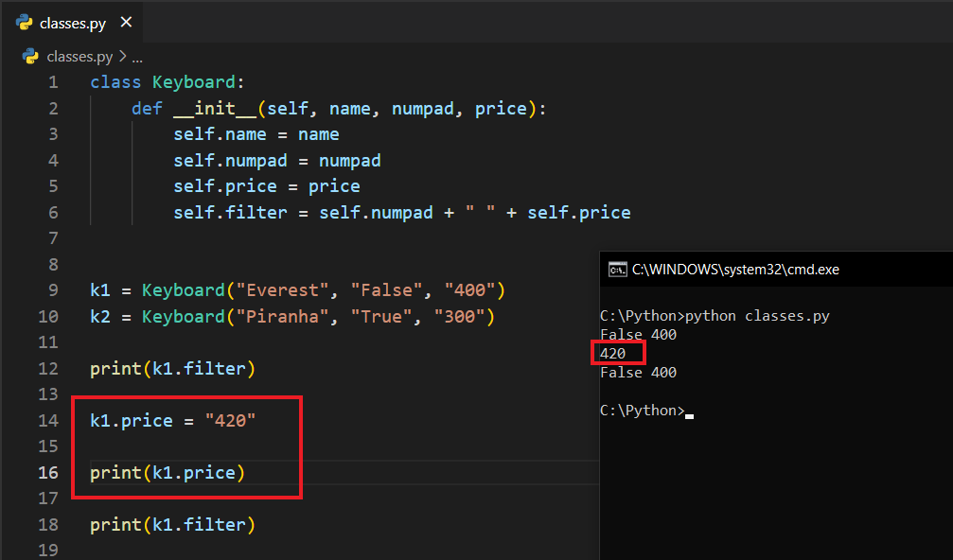Click the highlighted 420 output in the terminal
This screenshot has height=560, width=953.
613,354
